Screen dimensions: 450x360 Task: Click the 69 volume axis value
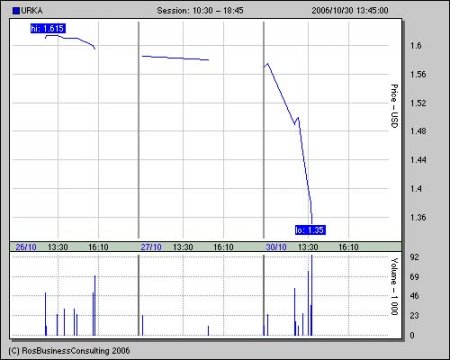414,277
